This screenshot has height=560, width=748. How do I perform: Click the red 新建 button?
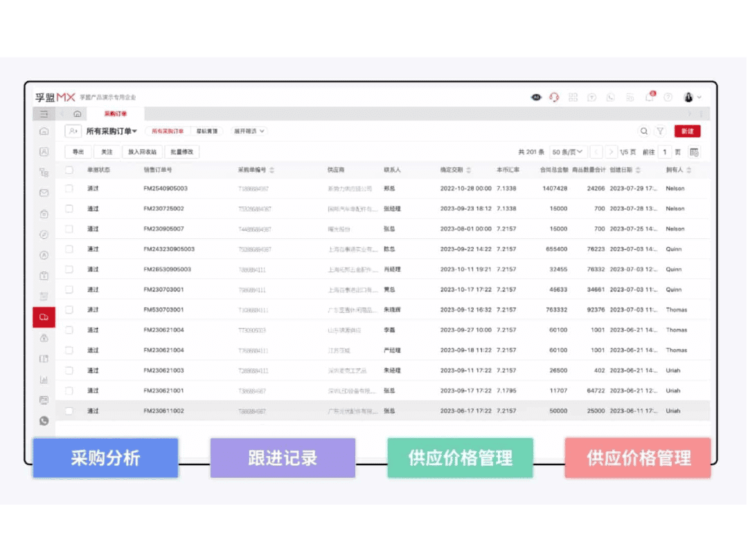687,131
